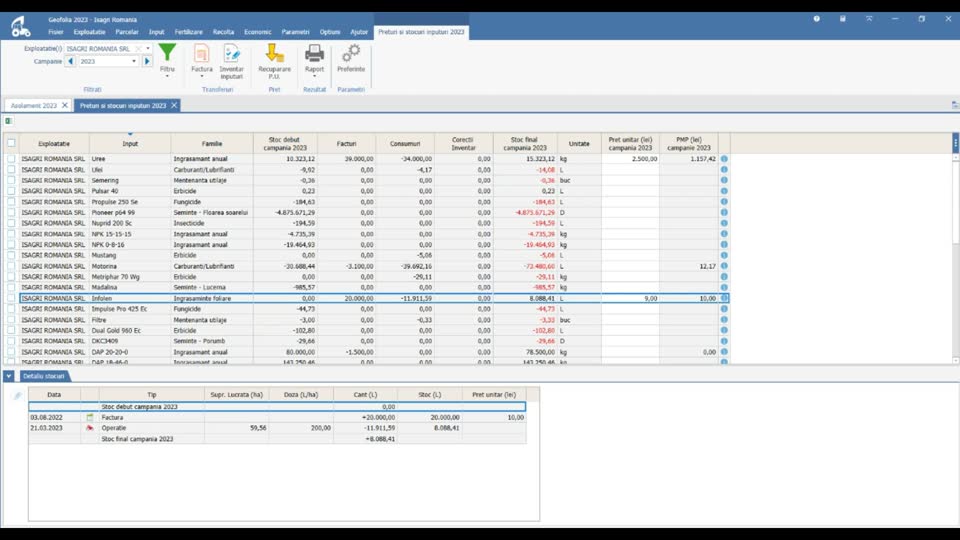
Task: Click the help question mark icon
Action: pyautogui.click(x=817, y=19)
